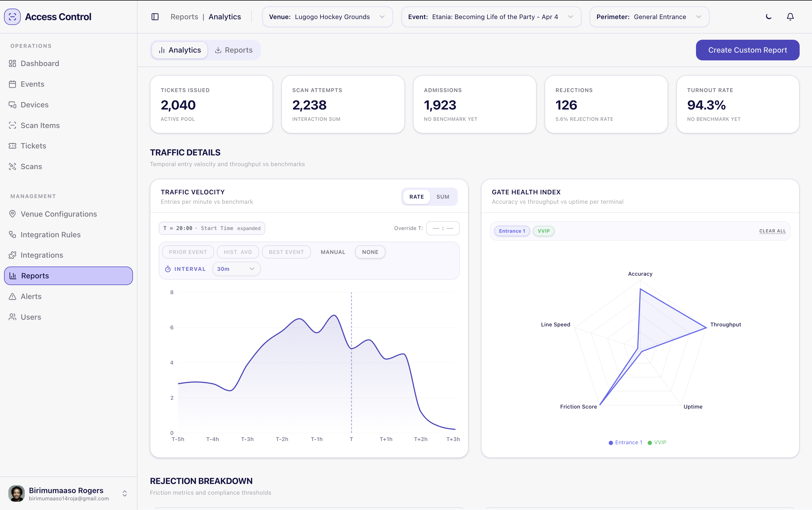
Task: Open notifications via the bell icon
Action: tap(790, 17)
